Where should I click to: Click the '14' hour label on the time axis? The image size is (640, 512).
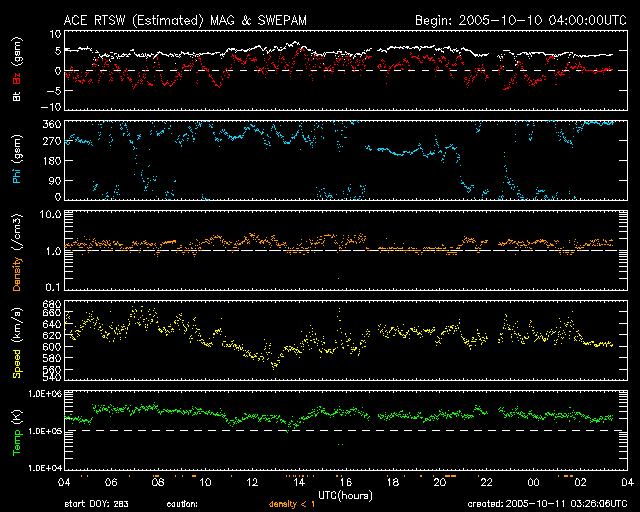click(x=299, y=483)
